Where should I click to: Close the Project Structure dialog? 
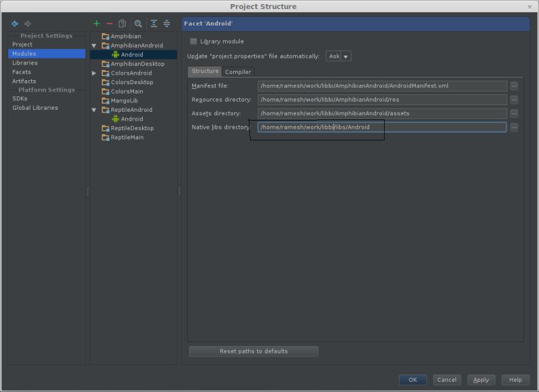tap(530, 7)
